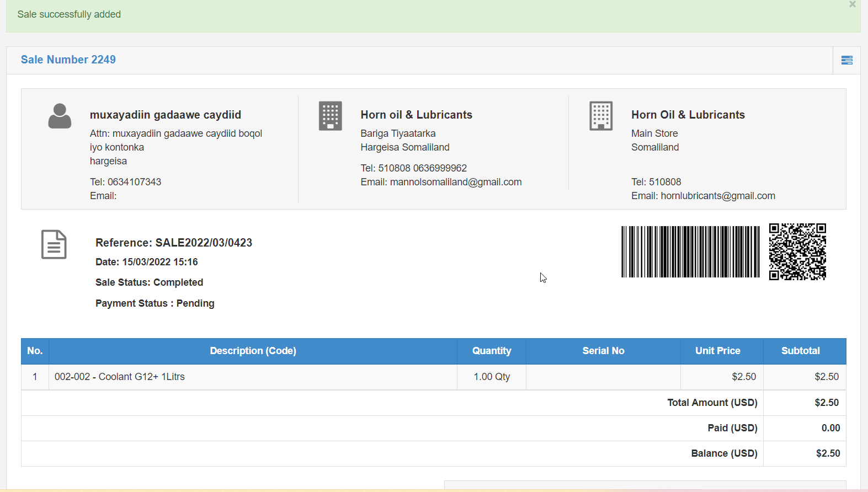Select customer name 'muxayadiin gadaawe caydiid'

pos(166,115)
